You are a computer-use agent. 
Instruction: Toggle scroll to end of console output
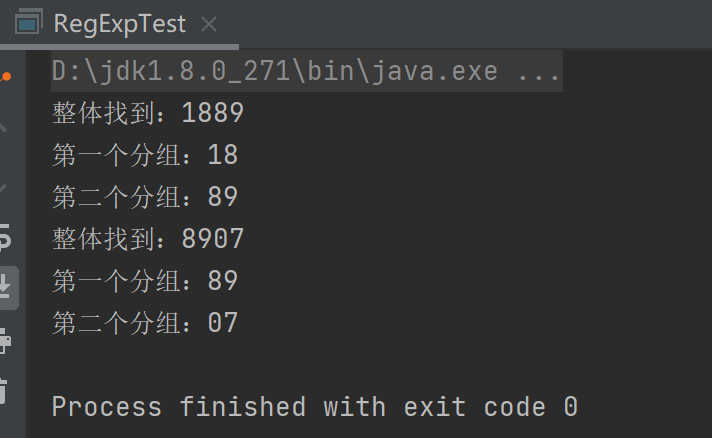coord(5,288)
